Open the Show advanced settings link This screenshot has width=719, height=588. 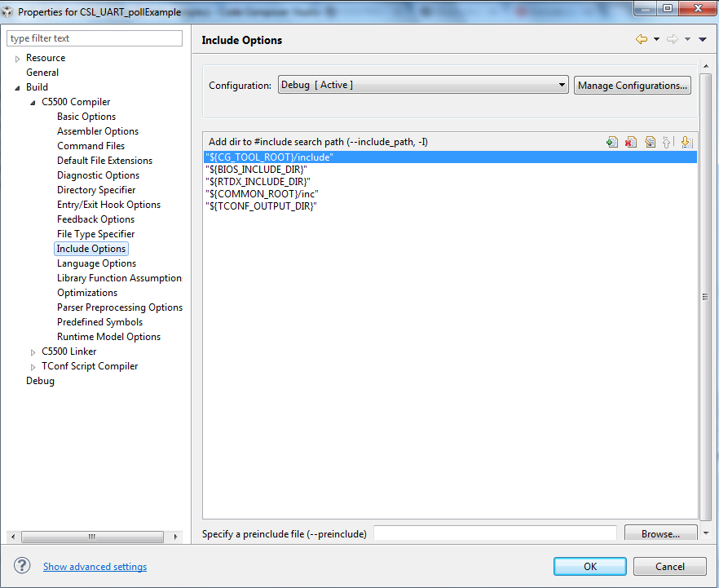(95, 567)
